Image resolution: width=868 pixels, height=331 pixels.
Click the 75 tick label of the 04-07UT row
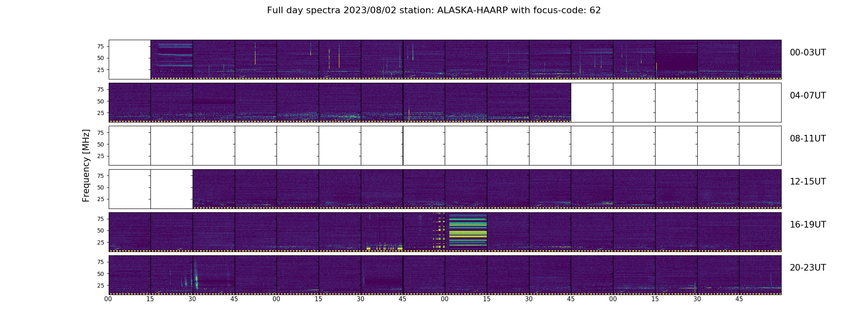[x=100, y=89]
